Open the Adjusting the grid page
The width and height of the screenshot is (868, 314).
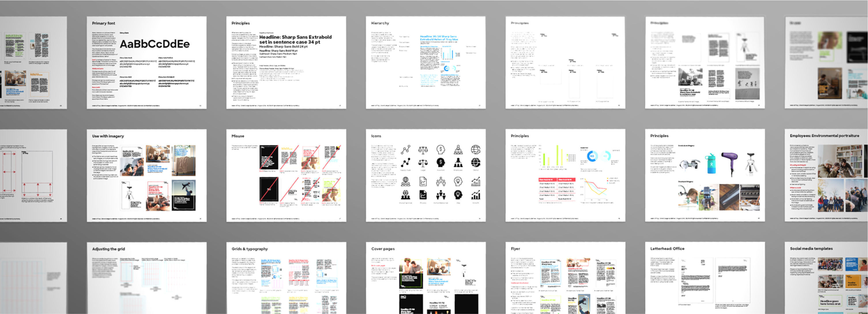click(146, 278)
